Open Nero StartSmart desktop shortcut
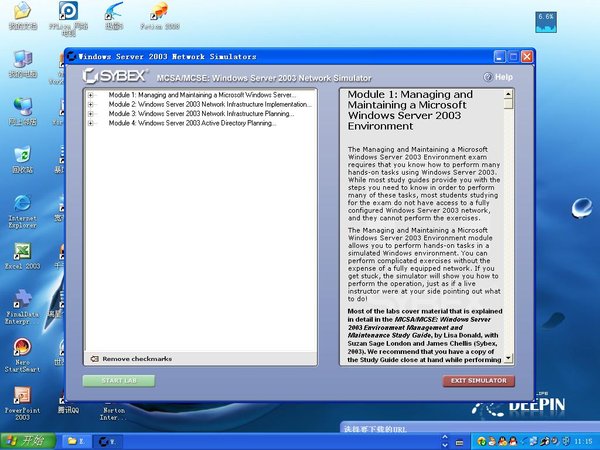 pos(23,355)
